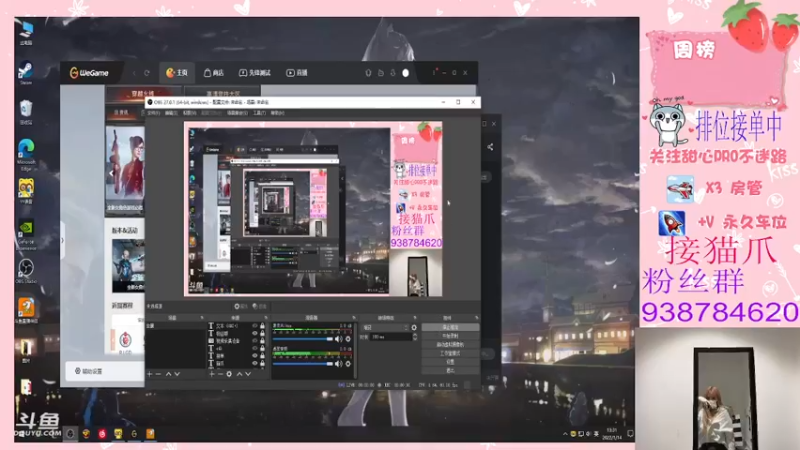The height and width of the screenshot is (450, 800).
Task: Open 工具(T) menu in OBS
Action: click(259, 113)
